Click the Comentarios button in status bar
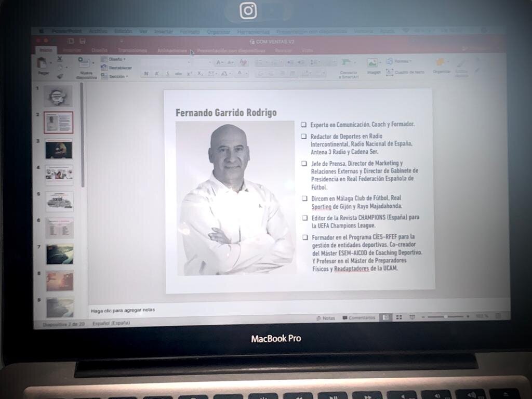The image size is (532, 399). click(x=359, y=317)
